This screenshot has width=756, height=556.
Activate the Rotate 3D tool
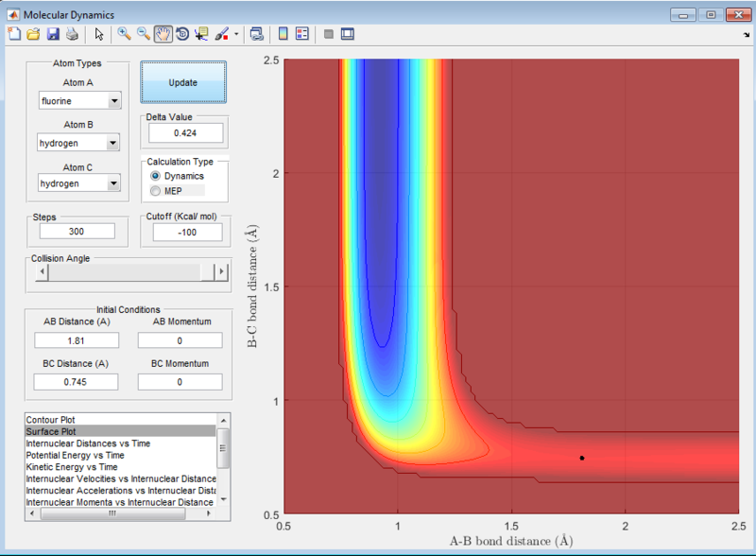[182, 34]
